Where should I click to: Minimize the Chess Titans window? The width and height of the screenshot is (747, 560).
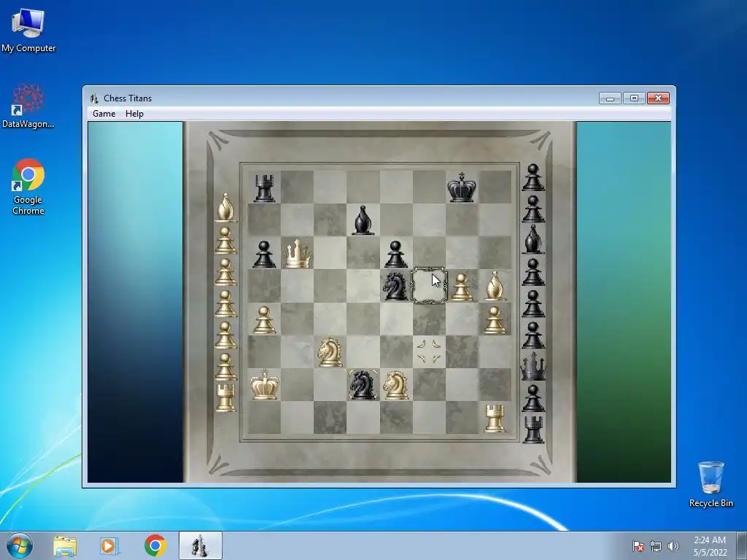pos(611,98)
